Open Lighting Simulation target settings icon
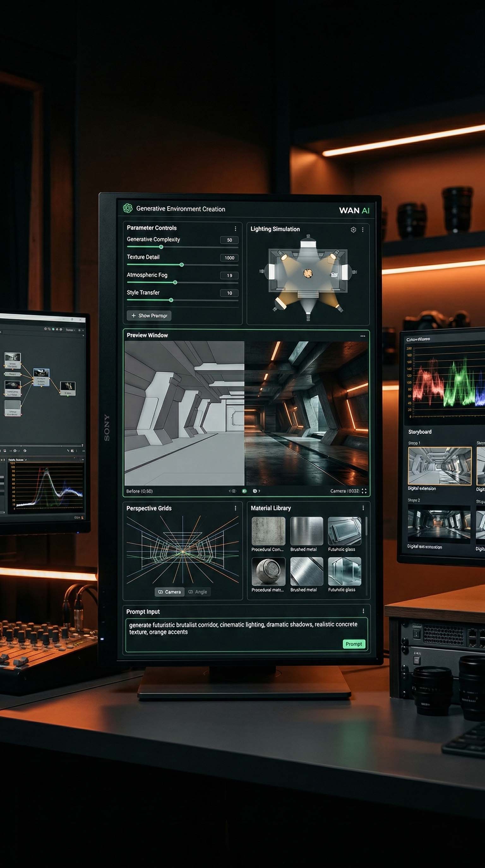This screenshot has width=485, height=868. tap(353, 230)
